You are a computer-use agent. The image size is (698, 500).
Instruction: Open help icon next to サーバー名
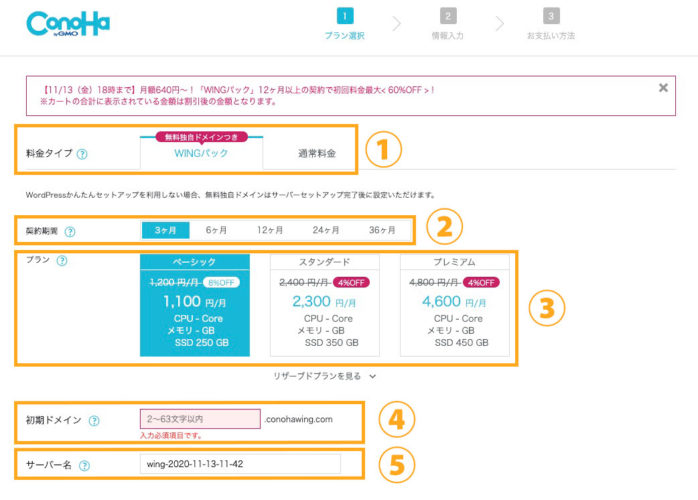click(x=84, y=466)
